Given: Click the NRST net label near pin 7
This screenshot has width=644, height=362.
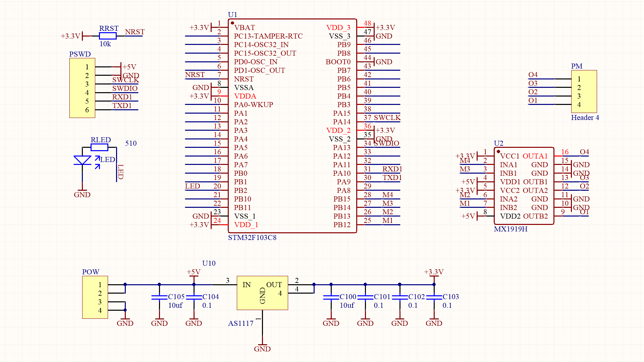Looking at the screenshot, I should (x=195, y=75).
